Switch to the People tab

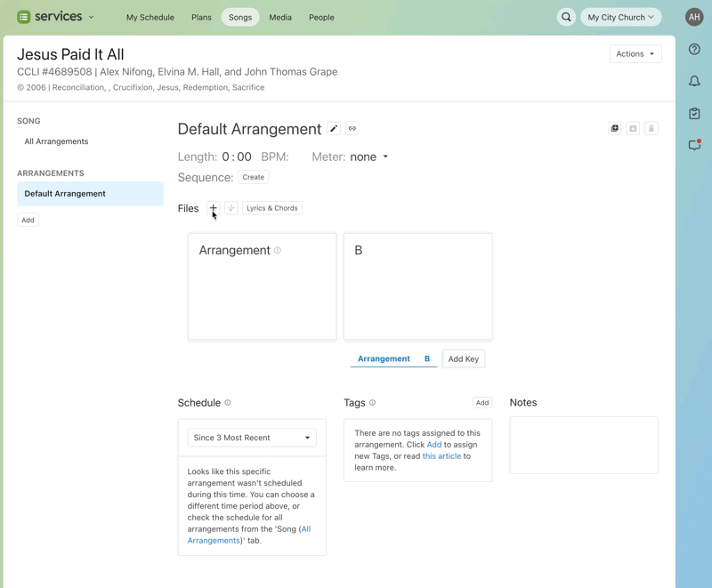(321, 17)
